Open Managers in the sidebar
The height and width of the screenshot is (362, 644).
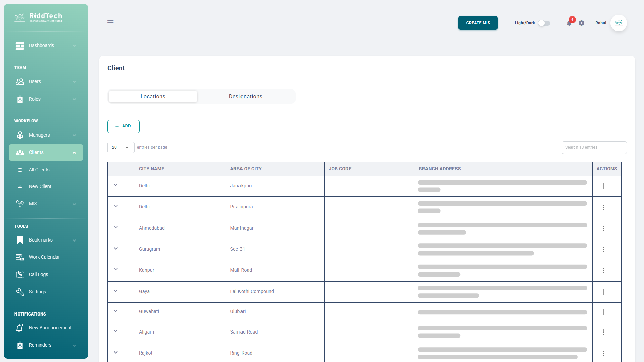point(46,135)
